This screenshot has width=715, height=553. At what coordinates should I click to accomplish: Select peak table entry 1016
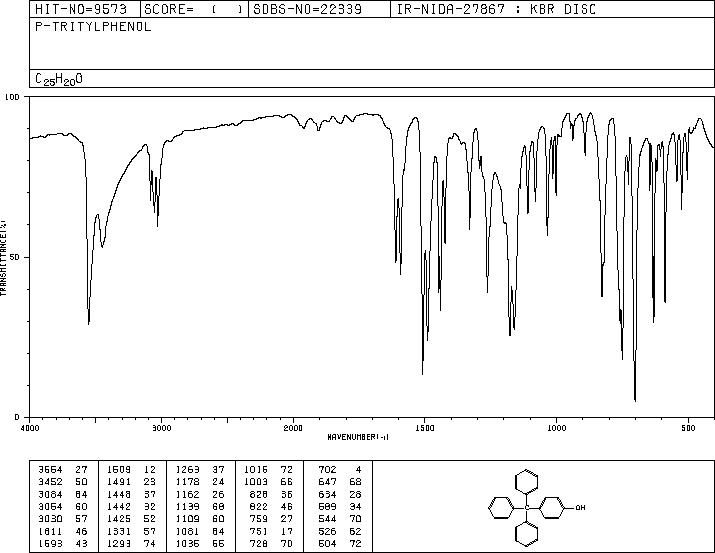click(256, 469)
